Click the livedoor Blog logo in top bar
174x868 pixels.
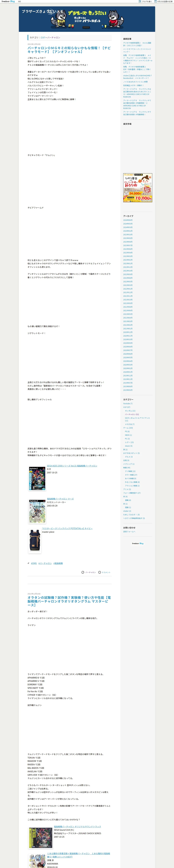pyautogui.click(x=8, y=1)
